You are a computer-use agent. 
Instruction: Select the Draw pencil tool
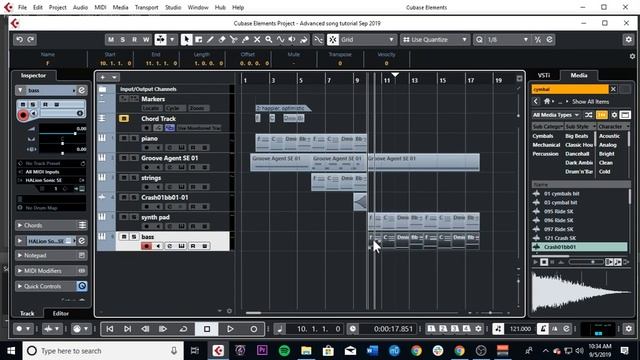click(x=210, y=40)
